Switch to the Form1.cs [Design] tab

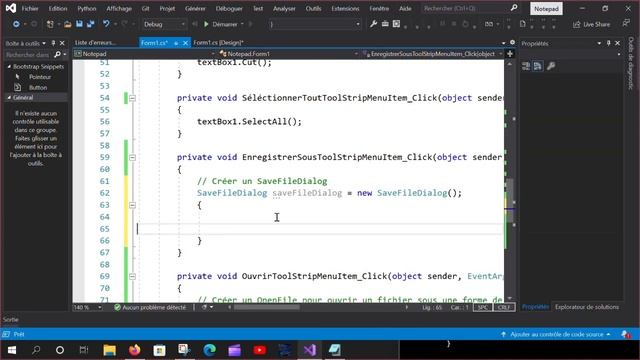pos(218,42)
